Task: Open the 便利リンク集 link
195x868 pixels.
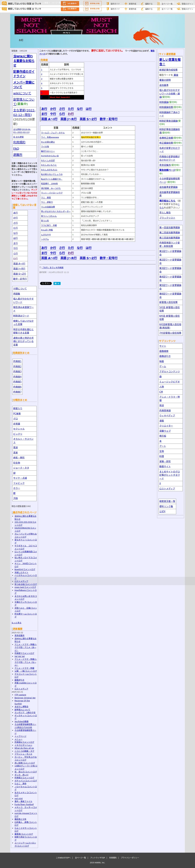Action: point(166,506)
